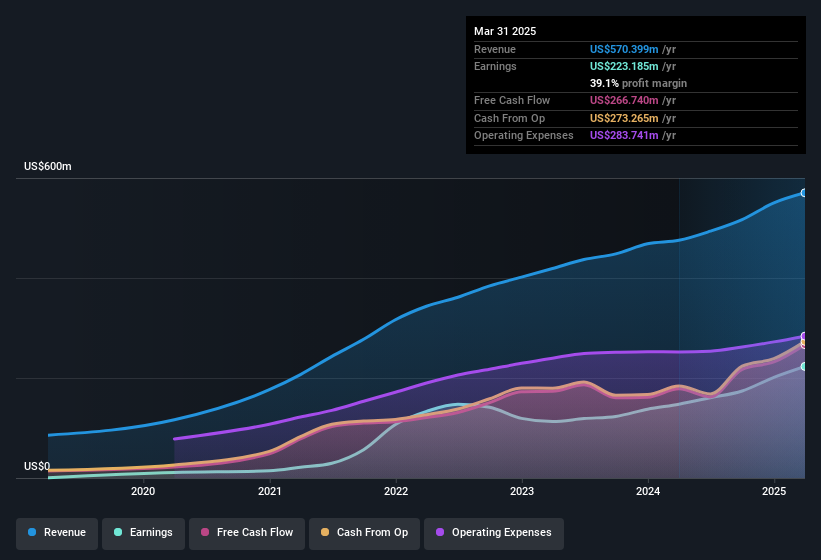Click the 2024 x-axis label

[648, 491]
